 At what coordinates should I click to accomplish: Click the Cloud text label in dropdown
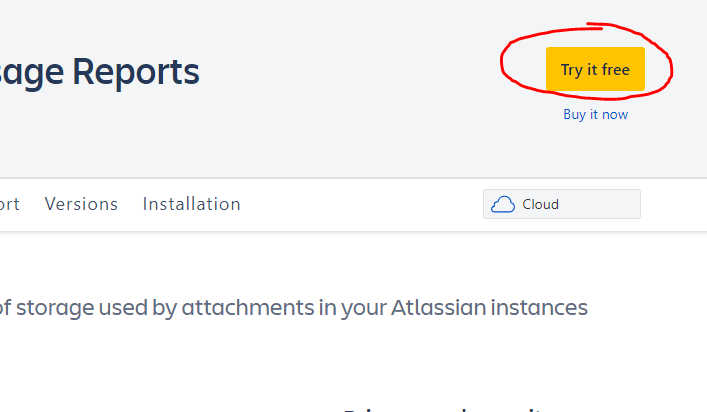tap(540, 204)
